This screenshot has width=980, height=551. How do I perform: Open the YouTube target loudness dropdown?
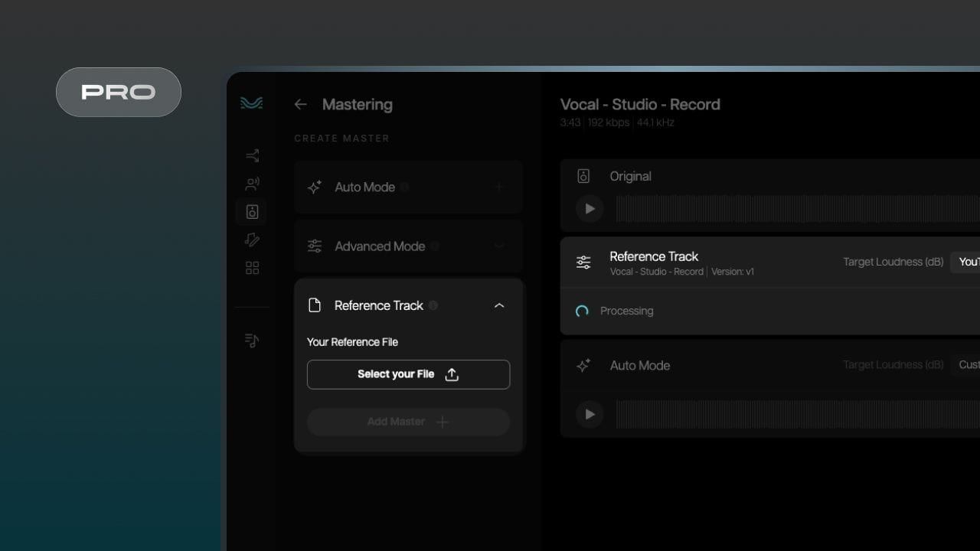click(x=965, y=262)
